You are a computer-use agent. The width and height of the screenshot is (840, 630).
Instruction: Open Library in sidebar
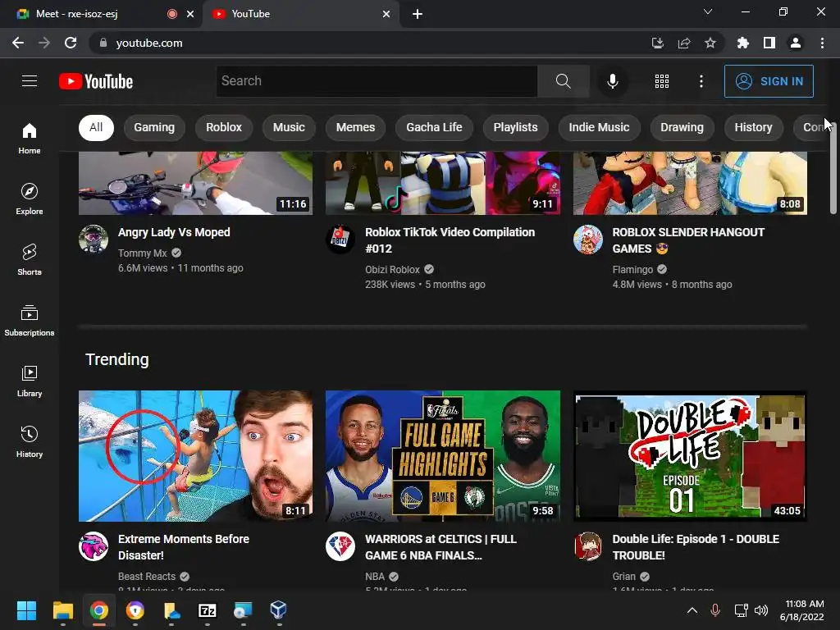click(x=30, y=381)
